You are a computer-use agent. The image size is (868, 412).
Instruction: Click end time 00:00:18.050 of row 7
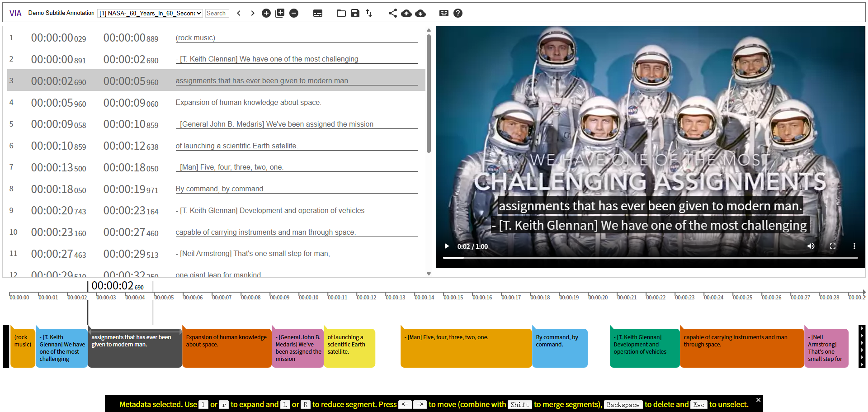(x=131, y=168)
